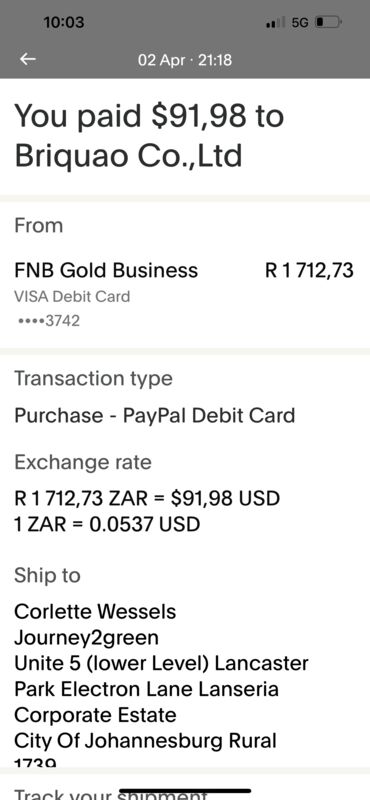
Task: Tap Purchase - PayPal Debit Card text
Action: [x=155, y=415]
